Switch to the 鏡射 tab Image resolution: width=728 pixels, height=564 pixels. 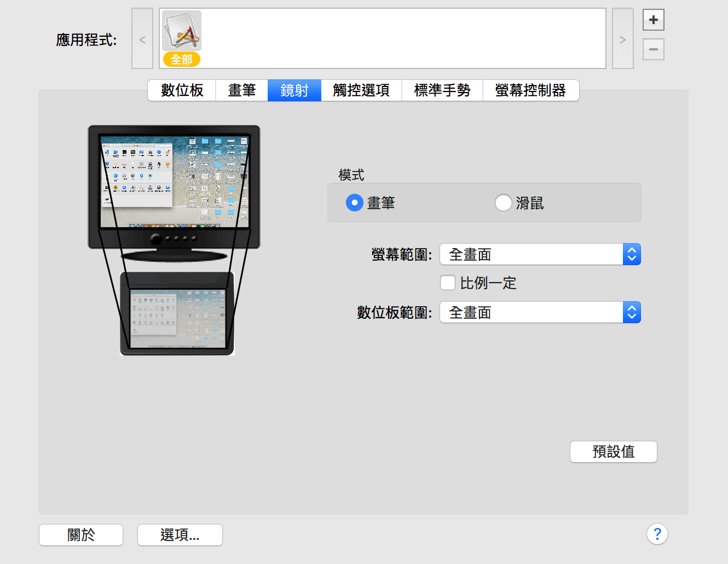click(x=294, y=90)
